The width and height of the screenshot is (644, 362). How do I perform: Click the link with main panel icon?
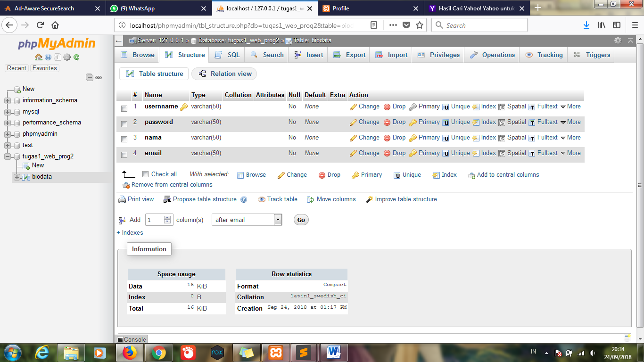coord(99,77)
